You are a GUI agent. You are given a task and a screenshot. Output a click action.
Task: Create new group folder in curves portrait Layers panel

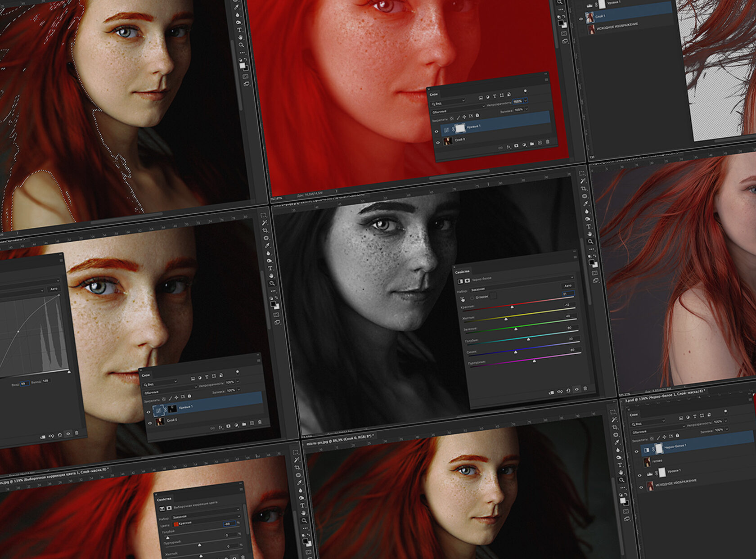(244, 424)
